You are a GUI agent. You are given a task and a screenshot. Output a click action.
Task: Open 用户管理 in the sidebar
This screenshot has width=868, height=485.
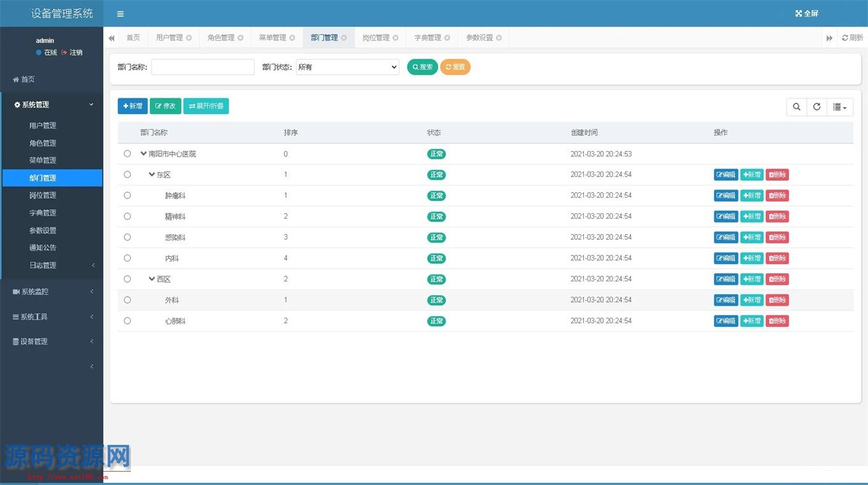click(43, 126)
